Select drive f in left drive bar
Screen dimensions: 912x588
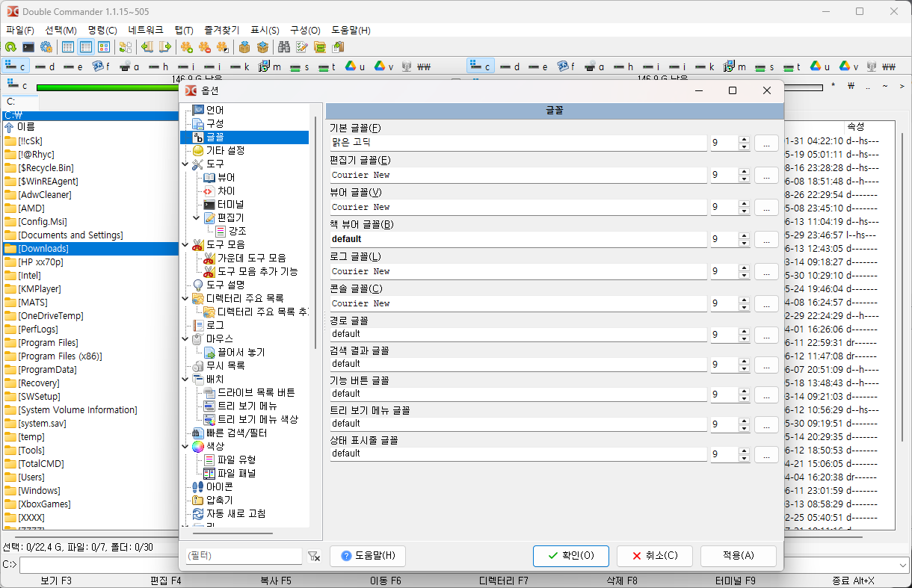[x=102, y=66]
